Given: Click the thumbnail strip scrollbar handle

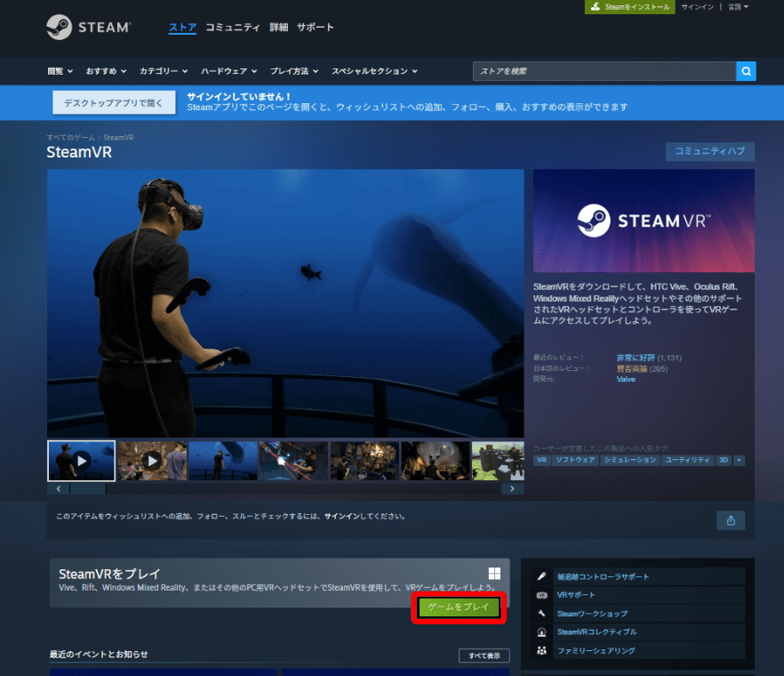Looking at the screenshot, I should click(x=88, y=489).
